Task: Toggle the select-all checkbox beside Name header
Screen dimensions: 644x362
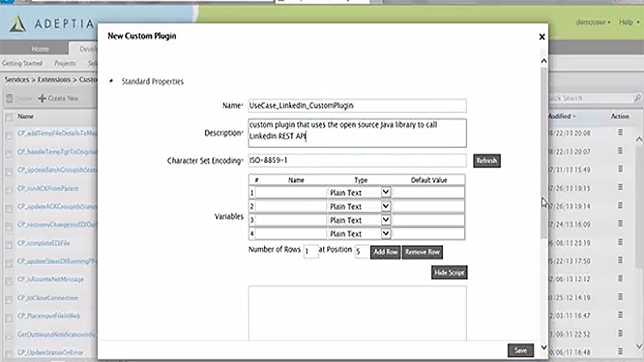Action: pos(9,117)
